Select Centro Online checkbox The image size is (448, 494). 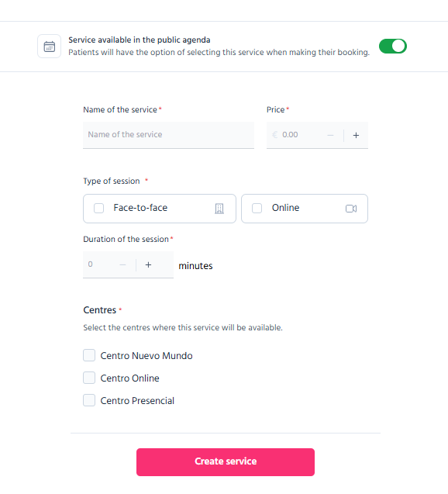point(89,378)
